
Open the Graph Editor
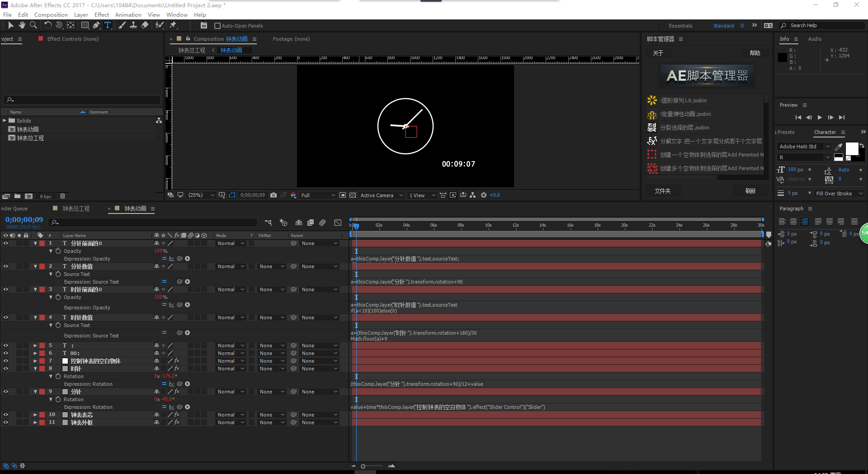click(x=338, y=223)
